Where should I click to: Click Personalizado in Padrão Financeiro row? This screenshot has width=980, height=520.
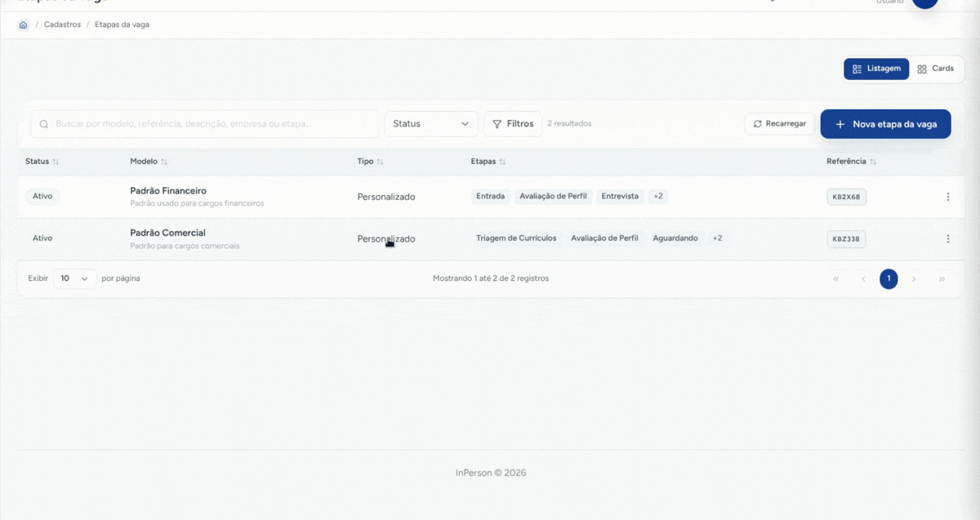(x=386, y=197)
